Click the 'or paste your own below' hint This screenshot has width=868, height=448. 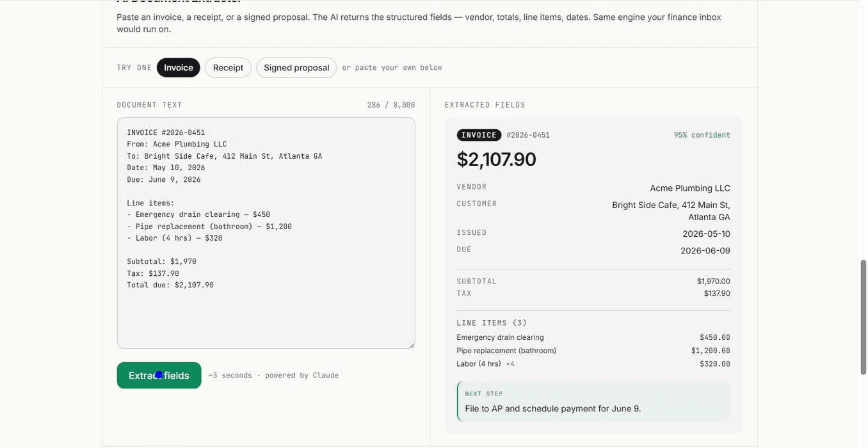392,68
